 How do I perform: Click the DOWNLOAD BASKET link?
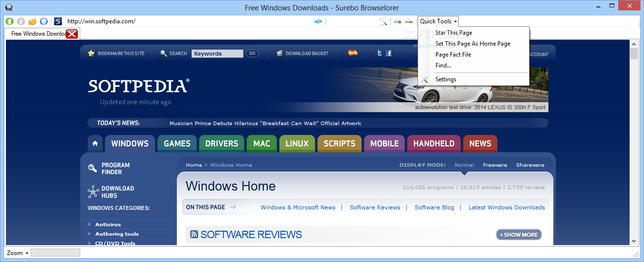tap(307, 53)
